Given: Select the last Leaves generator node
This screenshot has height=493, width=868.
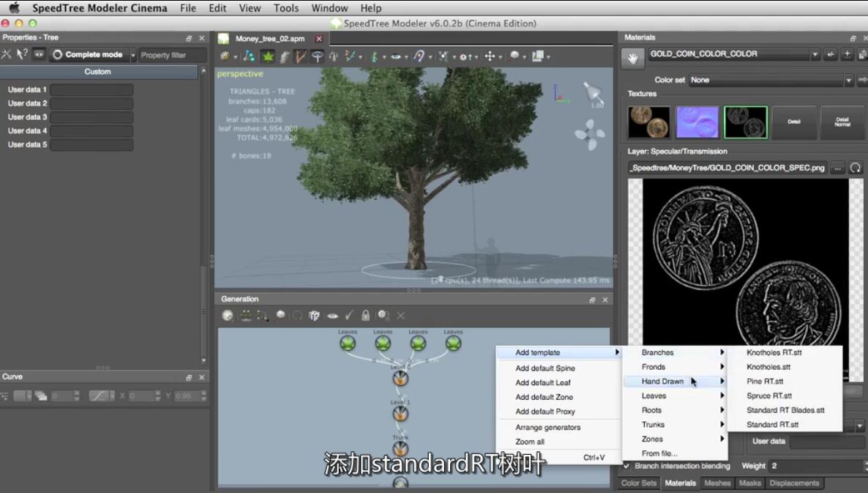Looking at the screenshot, I should pyautogui.click(x=453, y=344).
